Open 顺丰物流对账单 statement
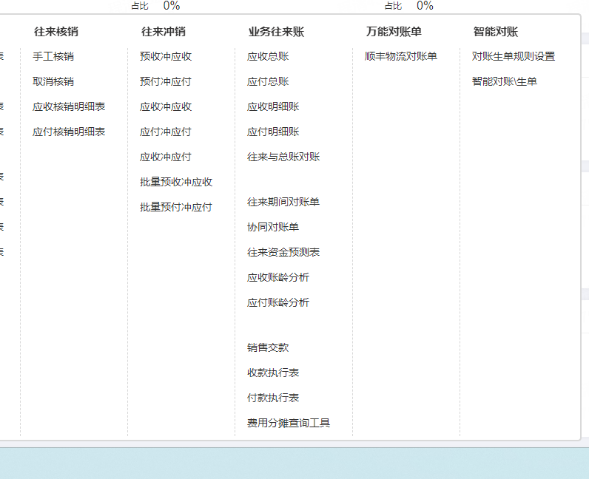 401,56
